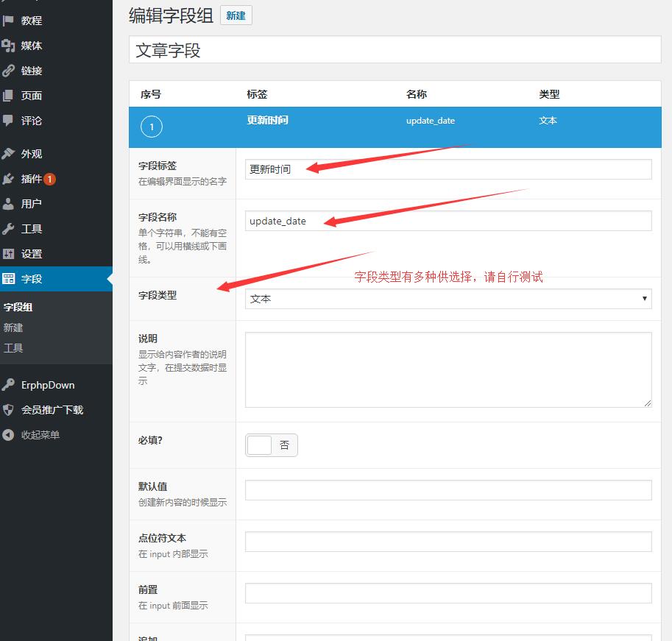Open 会员推广下载 in the sidebar
672x641 pixels.
coord(52,410)
